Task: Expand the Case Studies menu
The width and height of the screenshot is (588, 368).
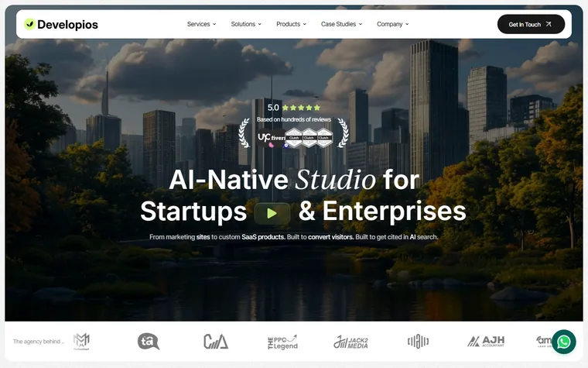Action: pos(341,24)
